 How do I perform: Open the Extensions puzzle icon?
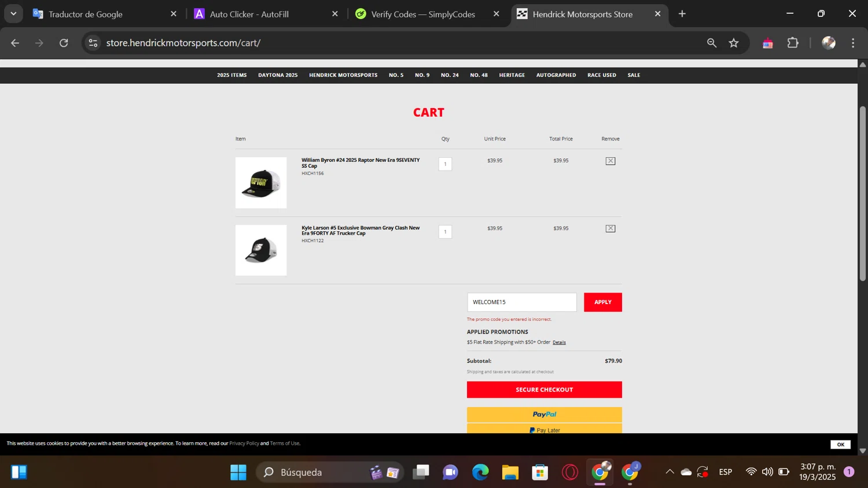[793, 43]
